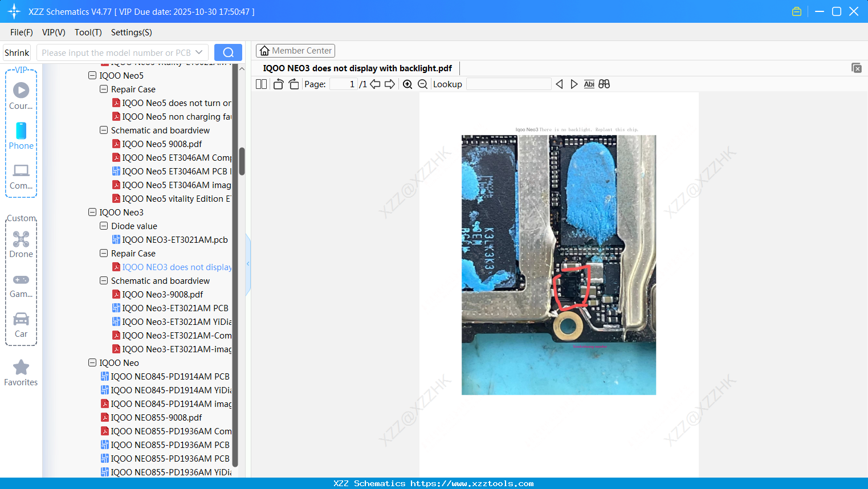Collapse the IQOO Neo tree node
Viewport: 868px width, 489px height.
pyautogui.click(x=92, y=362)
